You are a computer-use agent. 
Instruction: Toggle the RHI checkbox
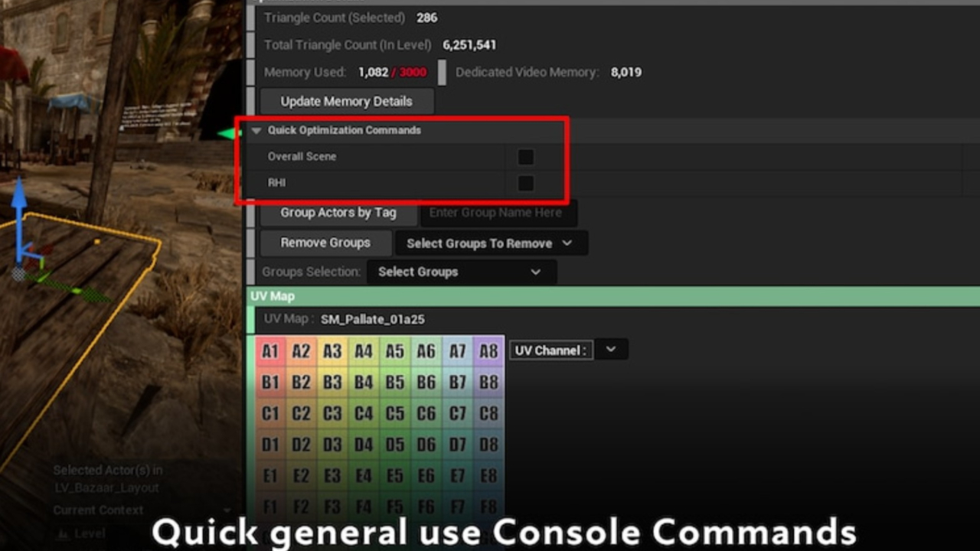[525, 183]
